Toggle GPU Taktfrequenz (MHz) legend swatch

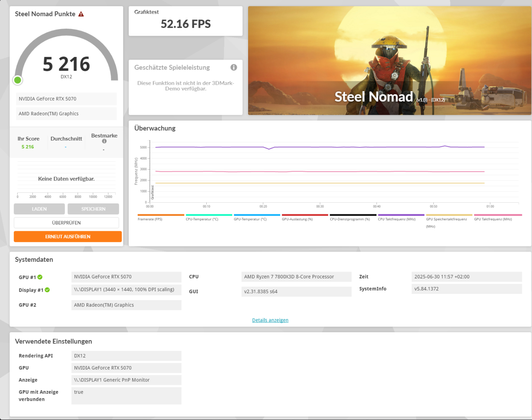coord(498,215)
